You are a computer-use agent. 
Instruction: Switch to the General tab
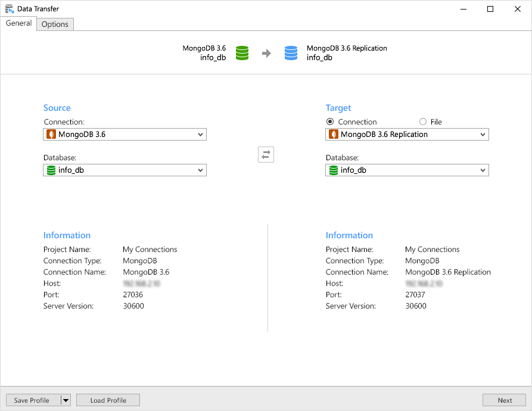(18, 23)
